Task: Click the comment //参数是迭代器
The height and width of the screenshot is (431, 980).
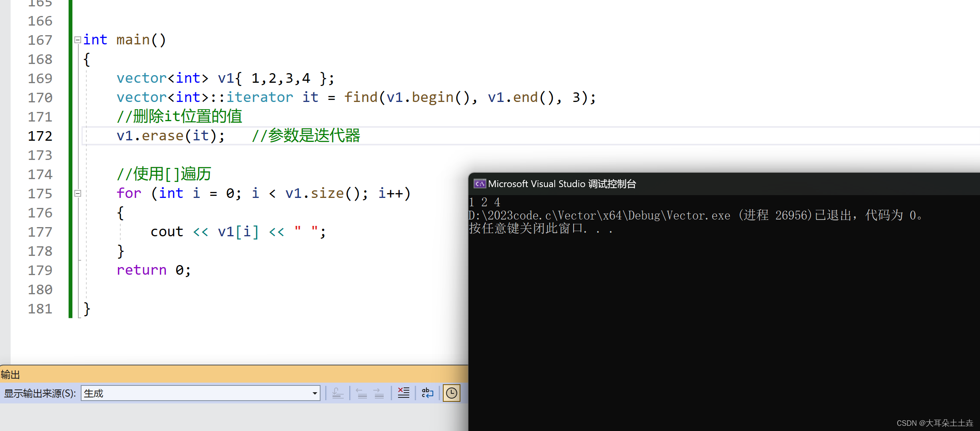Action: [306, 136]
